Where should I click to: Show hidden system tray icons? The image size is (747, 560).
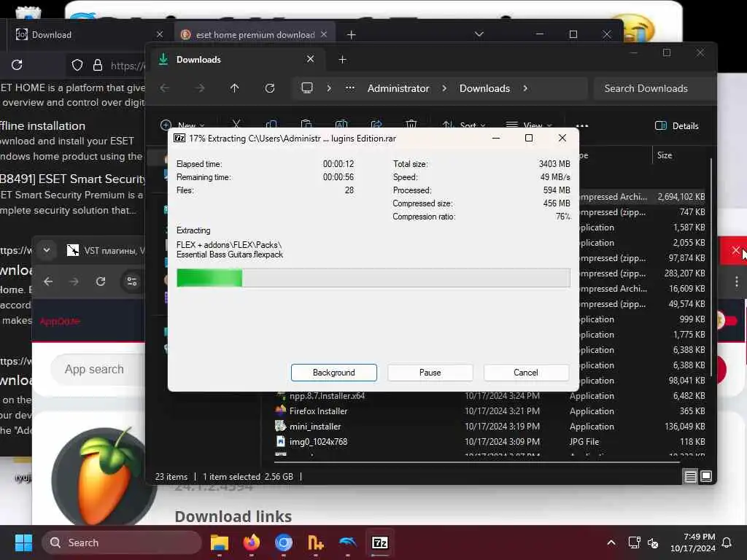coord(611,542)
